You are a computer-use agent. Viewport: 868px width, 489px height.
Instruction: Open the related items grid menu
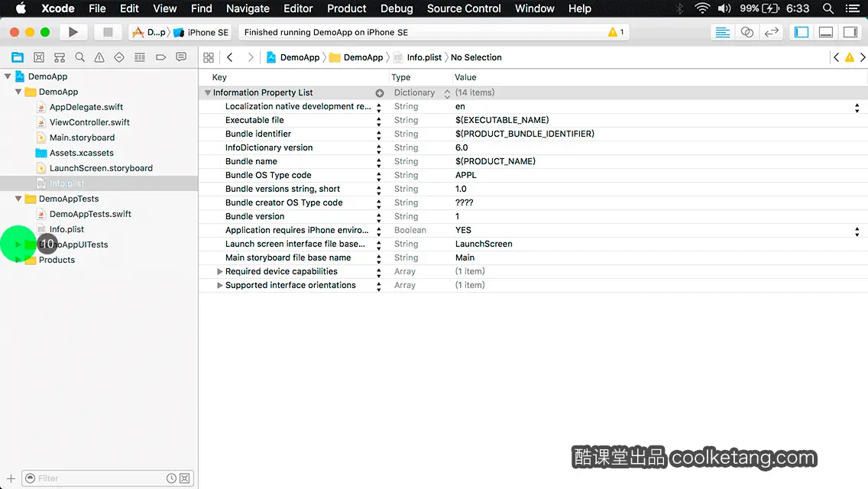click(x=209, y=57)
